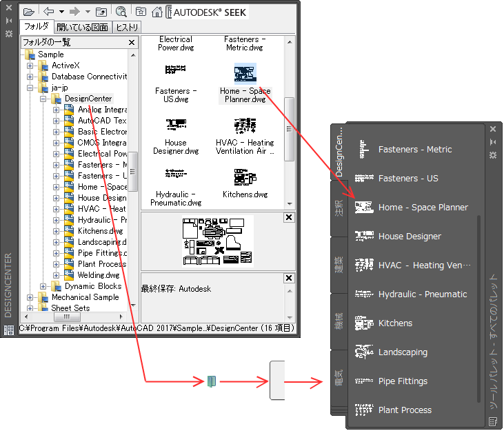Click content area scroll down arrow
Screen dimensions: 504x431
coord(290,204)
